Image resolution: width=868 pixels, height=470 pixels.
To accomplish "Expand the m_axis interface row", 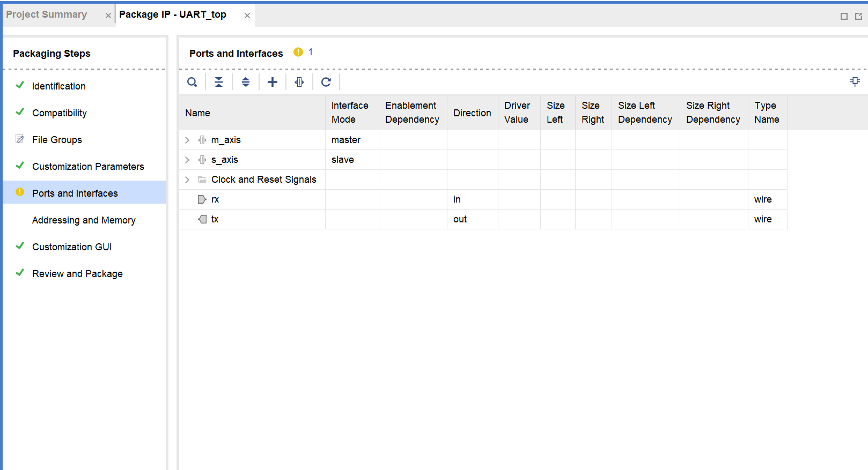I will point(187,140).
